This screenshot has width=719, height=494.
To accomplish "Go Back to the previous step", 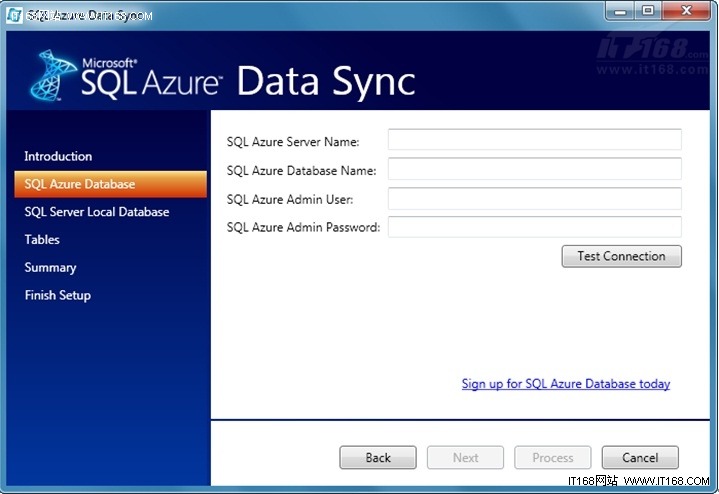I will pyautogui.click(x=378, y=457).
